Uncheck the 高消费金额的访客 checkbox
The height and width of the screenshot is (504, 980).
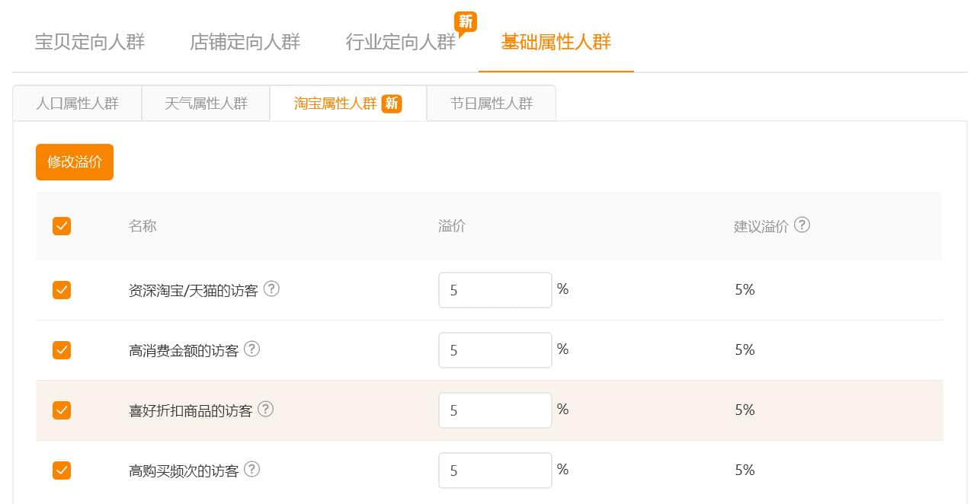(62, 350)
